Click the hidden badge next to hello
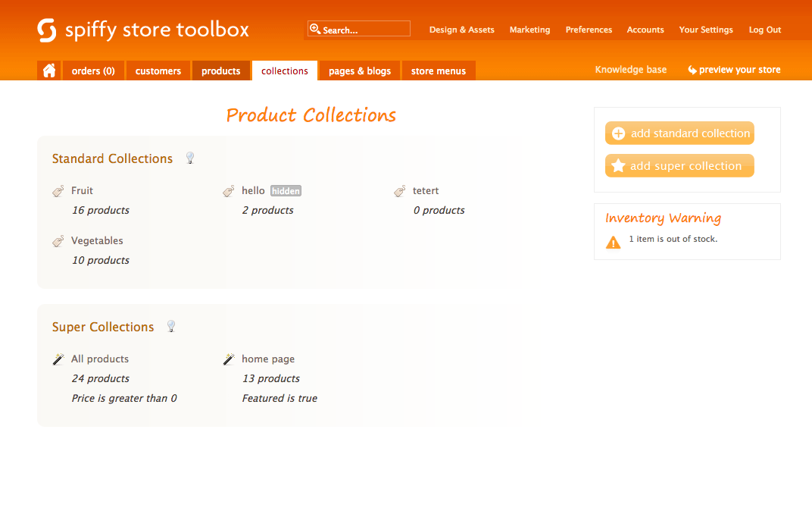This screenshot has width=812, height=511. pyautogui.click(x=286, y=191)
